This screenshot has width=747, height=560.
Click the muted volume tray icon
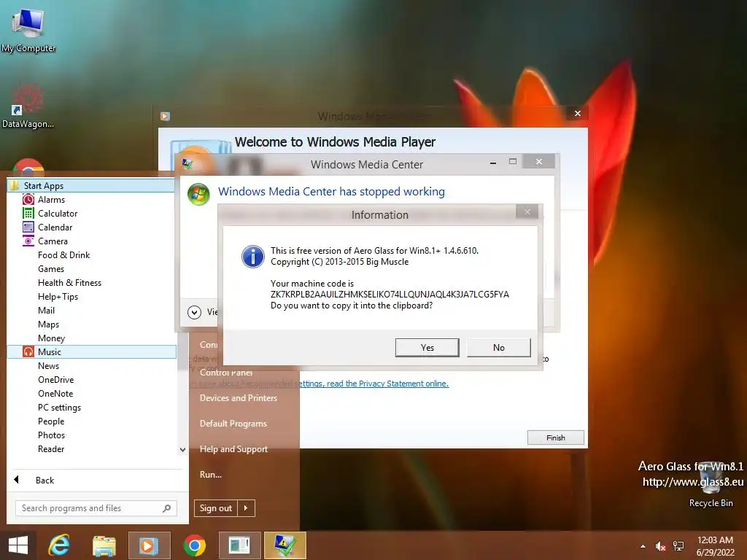click(x=660, y=546)
